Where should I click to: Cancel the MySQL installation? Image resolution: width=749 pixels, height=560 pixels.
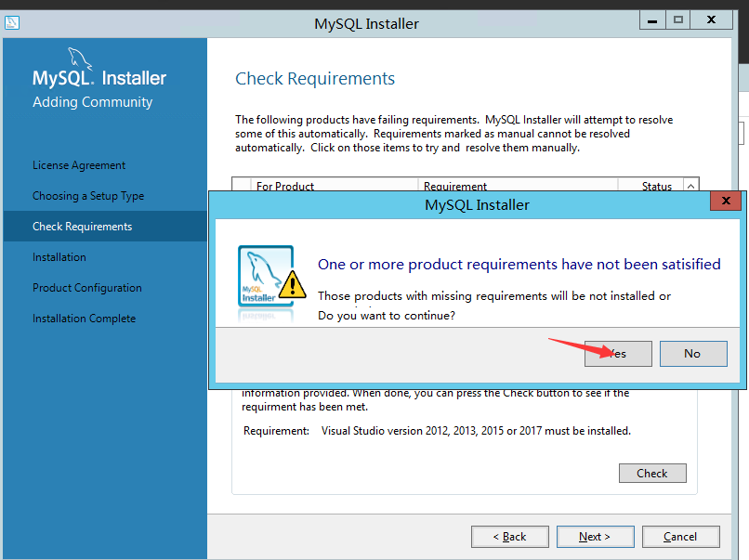tap(680, 537)
